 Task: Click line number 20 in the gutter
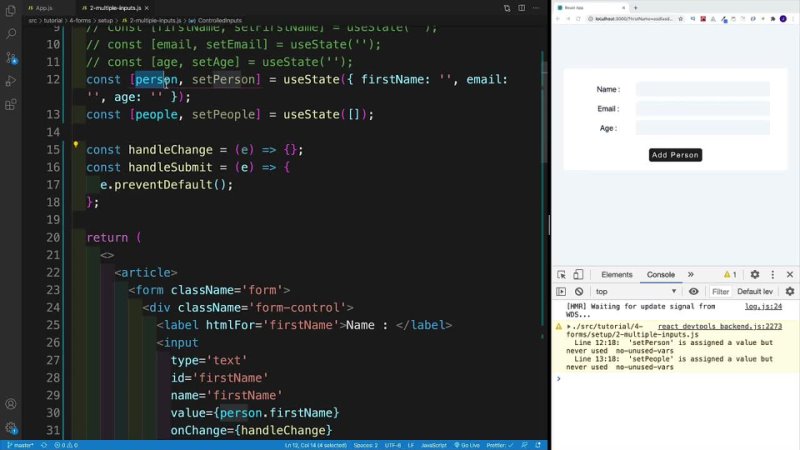point(53,238)
